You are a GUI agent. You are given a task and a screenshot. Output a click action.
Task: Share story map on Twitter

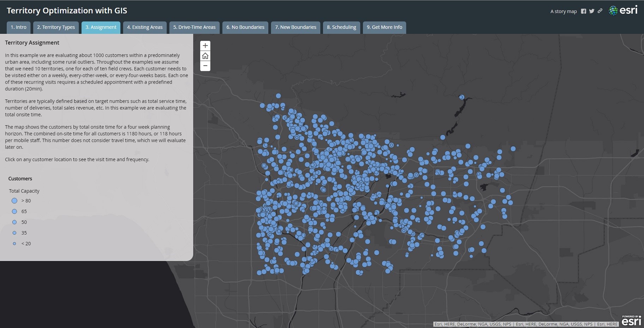592,11
